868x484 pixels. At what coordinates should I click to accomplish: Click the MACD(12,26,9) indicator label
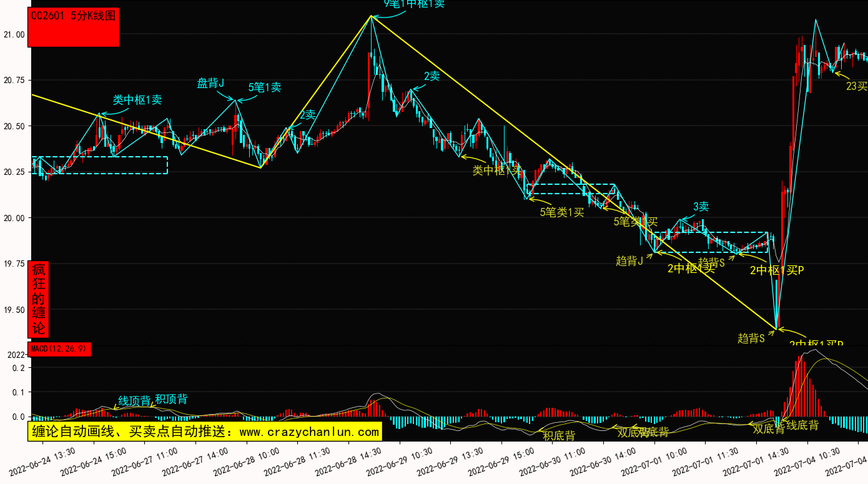(x=59, y=349)
